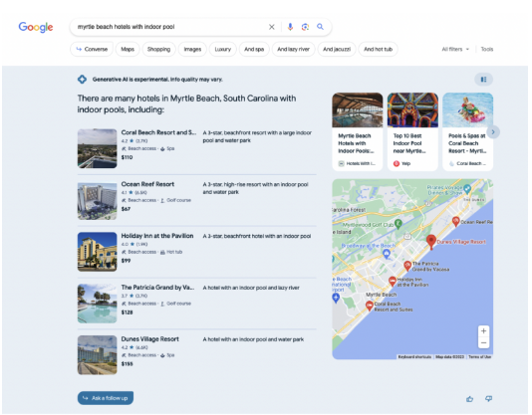Show next source cards with arrow
Screen dimensions: 532x415
pyautogui.click(x=493, y=132)
